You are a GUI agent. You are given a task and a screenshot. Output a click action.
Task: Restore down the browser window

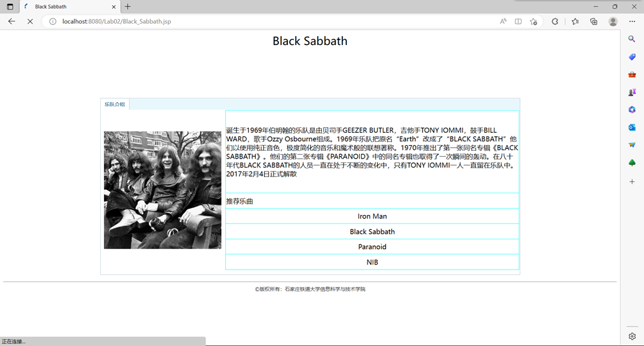615,6
